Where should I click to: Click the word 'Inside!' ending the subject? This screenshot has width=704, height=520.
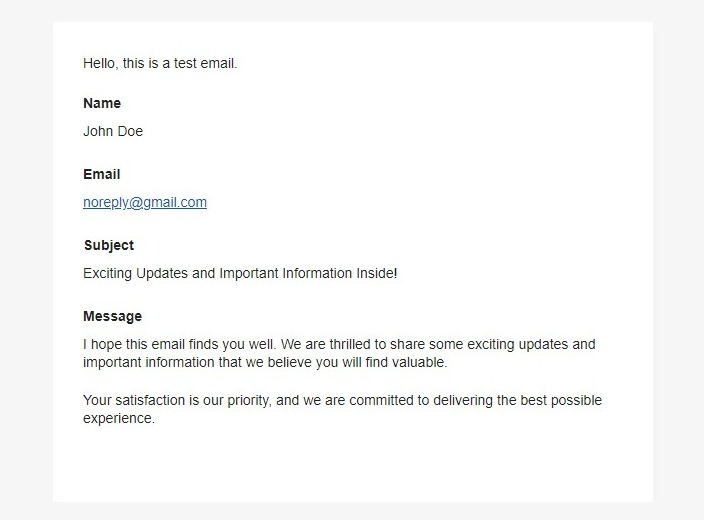377,273
